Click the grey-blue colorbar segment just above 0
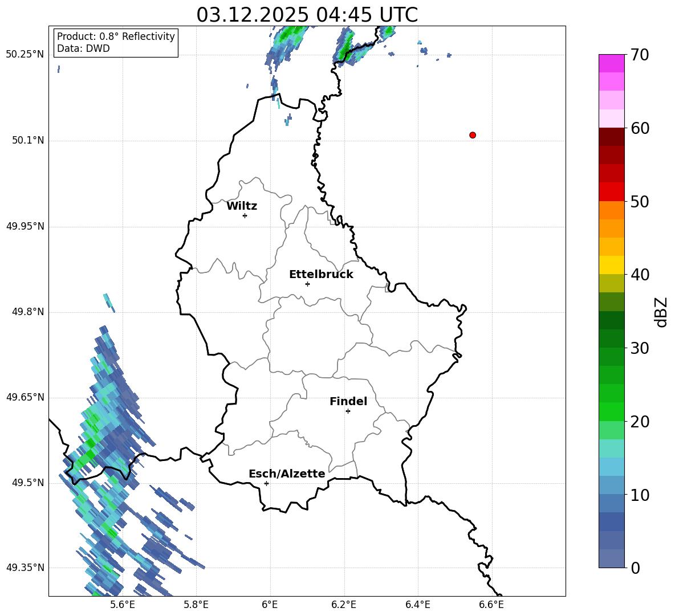 click(x=612, y=558)
